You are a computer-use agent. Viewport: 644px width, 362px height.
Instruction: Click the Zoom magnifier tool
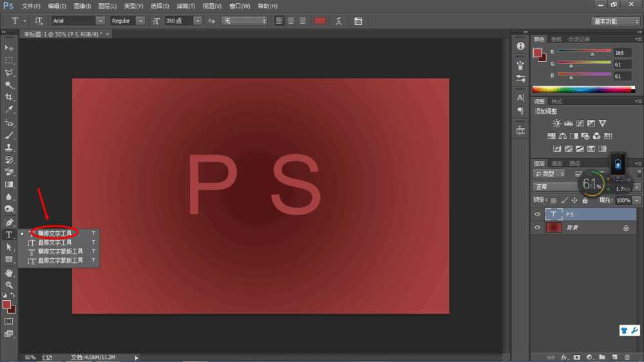click(9, 285)
